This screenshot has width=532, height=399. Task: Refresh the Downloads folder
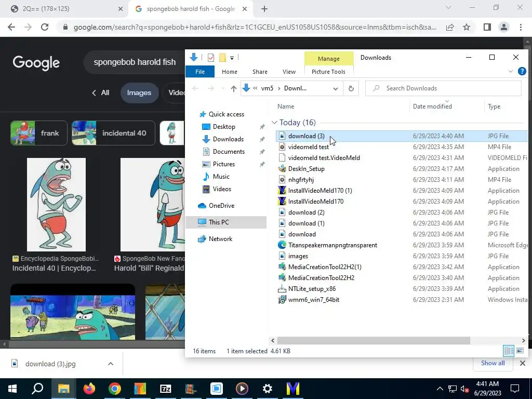click(x=351, y=88)
